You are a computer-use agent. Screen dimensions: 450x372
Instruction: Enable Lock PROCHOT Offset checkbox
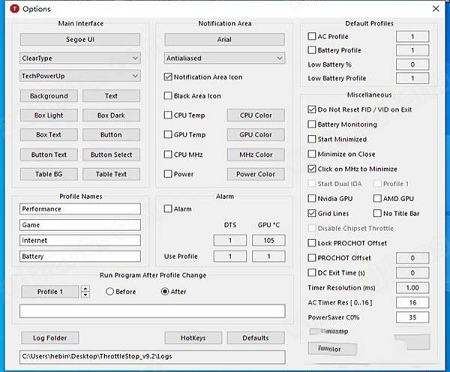(312, 243)
